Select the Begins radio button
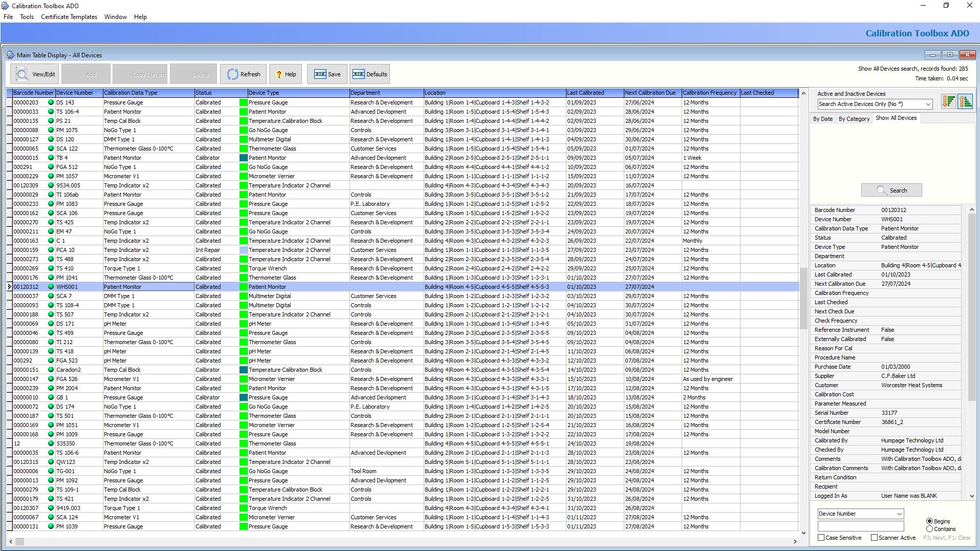Screen dimensions: 980x551 pyautogui.click(x=929, y=521)
